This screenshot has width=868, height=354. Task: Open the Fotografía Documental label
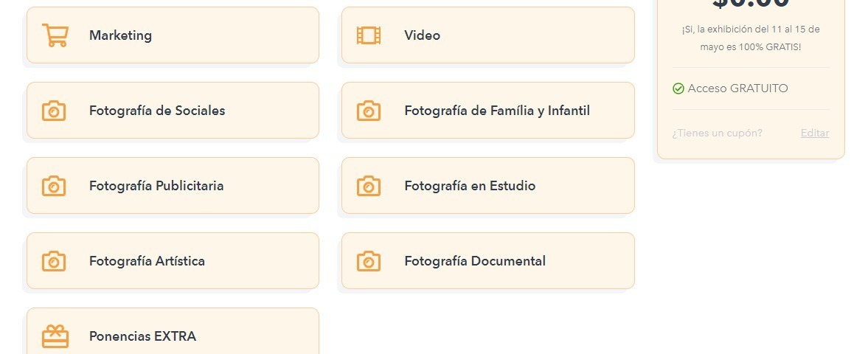coord(475,261)
